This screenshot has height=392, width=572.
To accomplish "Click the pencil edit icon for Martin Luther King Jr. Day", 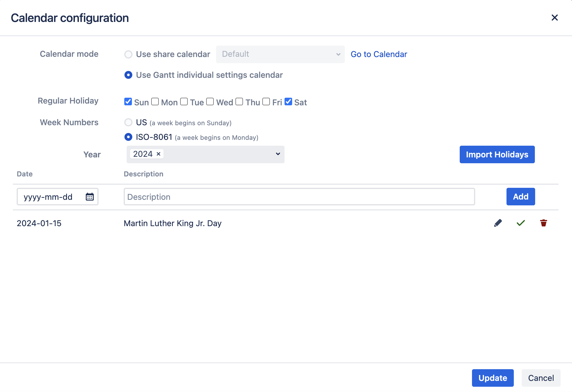I will (498, 223).
